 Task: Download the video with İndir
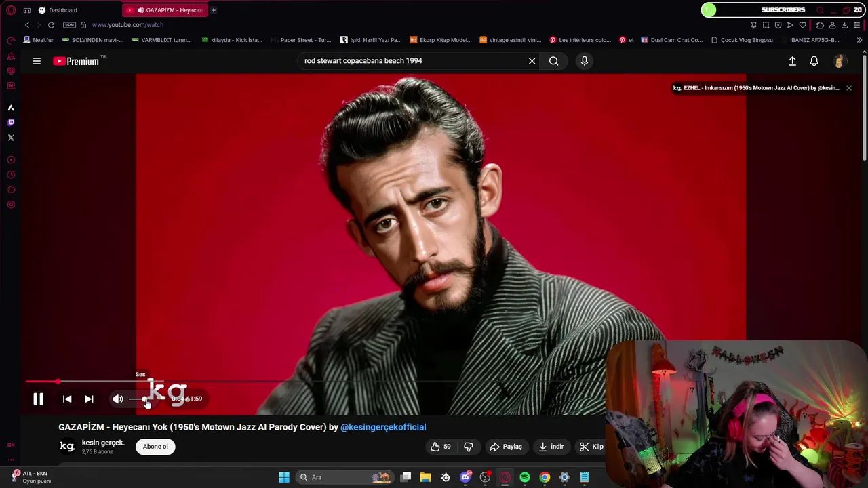click(x=551, y=447)
